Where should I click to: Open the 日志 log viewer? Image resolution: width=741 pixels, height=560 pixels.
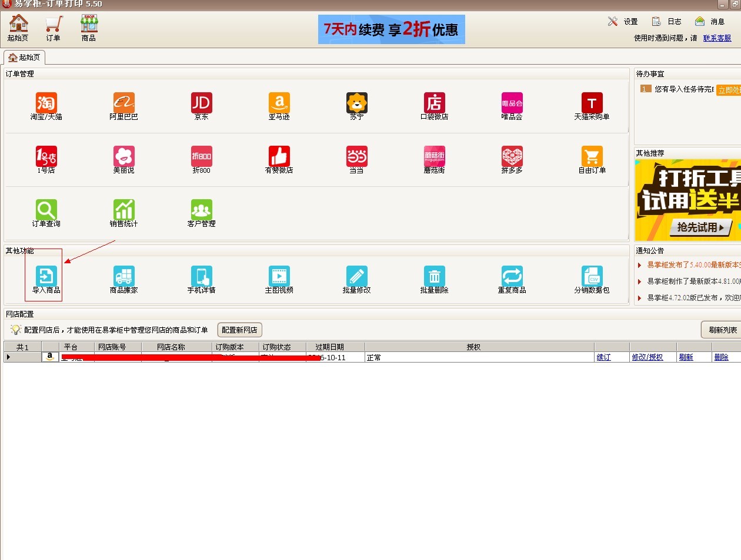[x=666, y=22]
